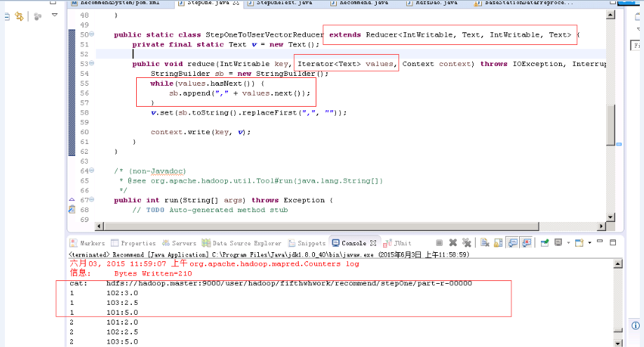Click the Display Selected Console monitor icon
The width and height of the screenshot is (644, 347).
pos(558,242)
